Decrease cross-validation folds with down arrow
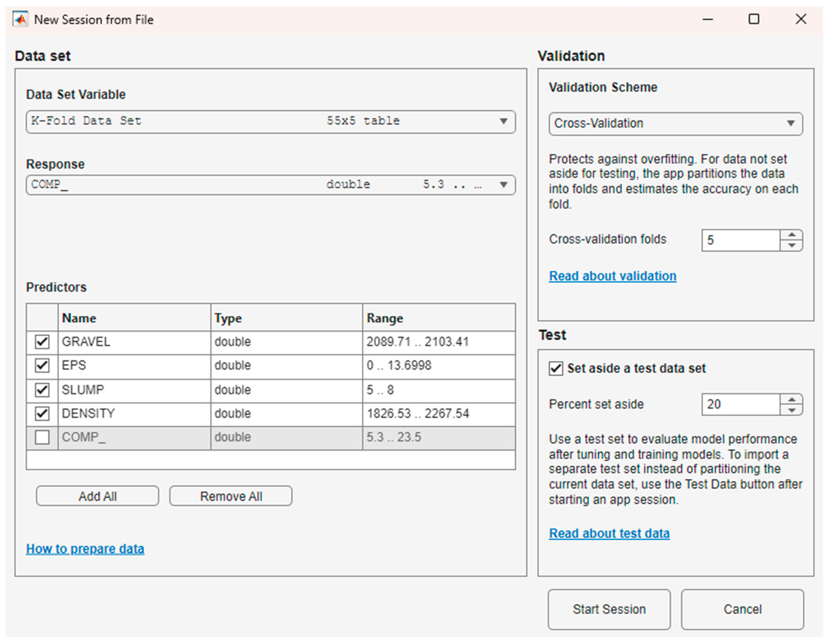This screenshot has width=827, height=644. [x=791, y=245]
